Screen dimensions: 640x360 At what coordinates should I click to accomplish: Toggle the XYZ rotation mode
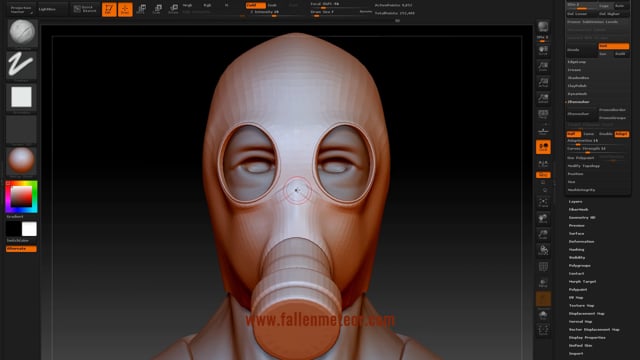pos(543,175)
